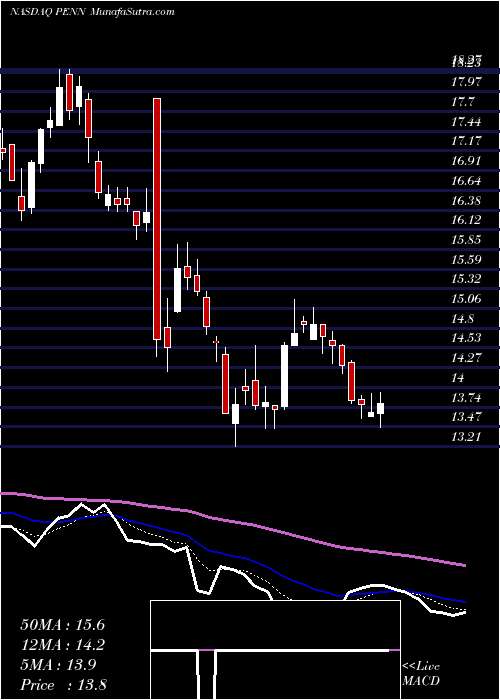Click the 14 price level label
This screenshot has width=500, height=700.
pos(458,378)
